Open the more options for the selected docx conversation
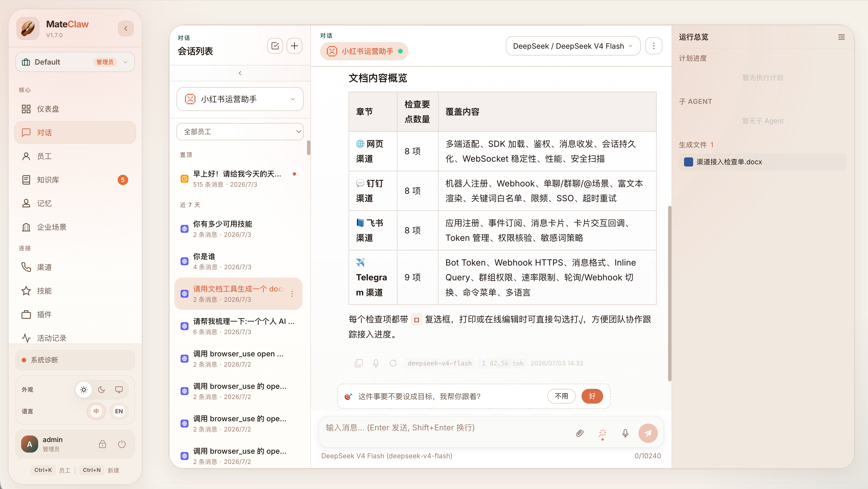The height and width of the screenshot is (489, 868). coord(292,294)
